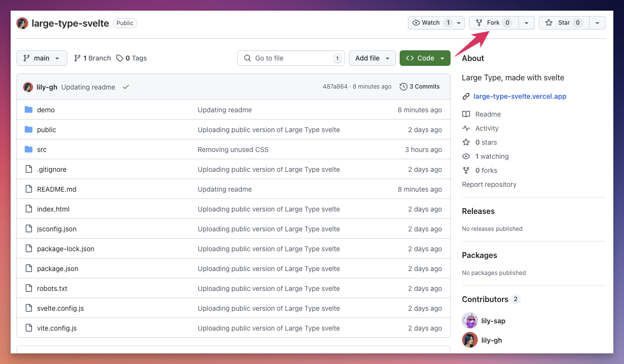Open the Fork options dropdown arrow
Image resolution: width=624 pixels, height=364 pixels.
click(x=527, y=23)
